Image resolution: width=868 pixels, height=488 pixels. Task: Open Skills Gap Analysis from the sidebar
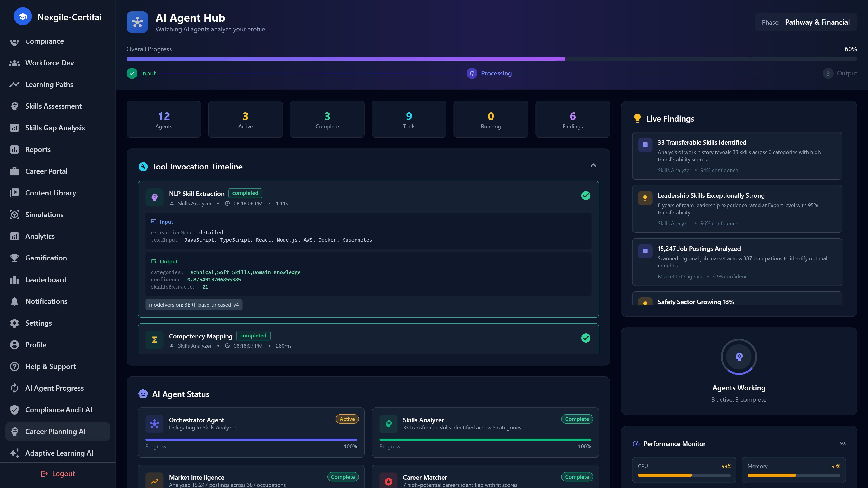(x=55, y=128)
